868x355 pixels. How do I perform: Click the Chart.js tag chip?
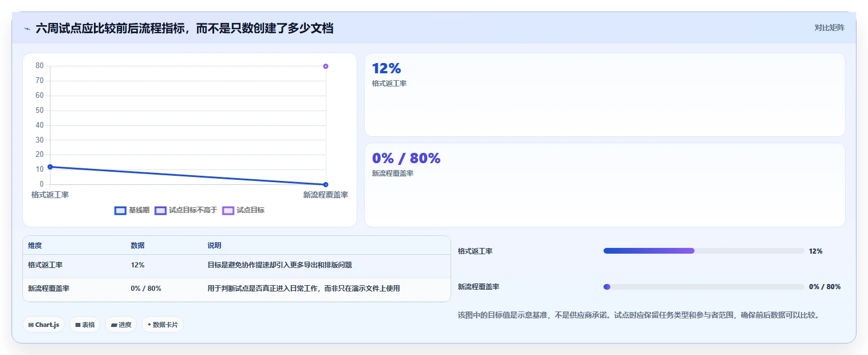pyautogui.click(x=44, y=325)
